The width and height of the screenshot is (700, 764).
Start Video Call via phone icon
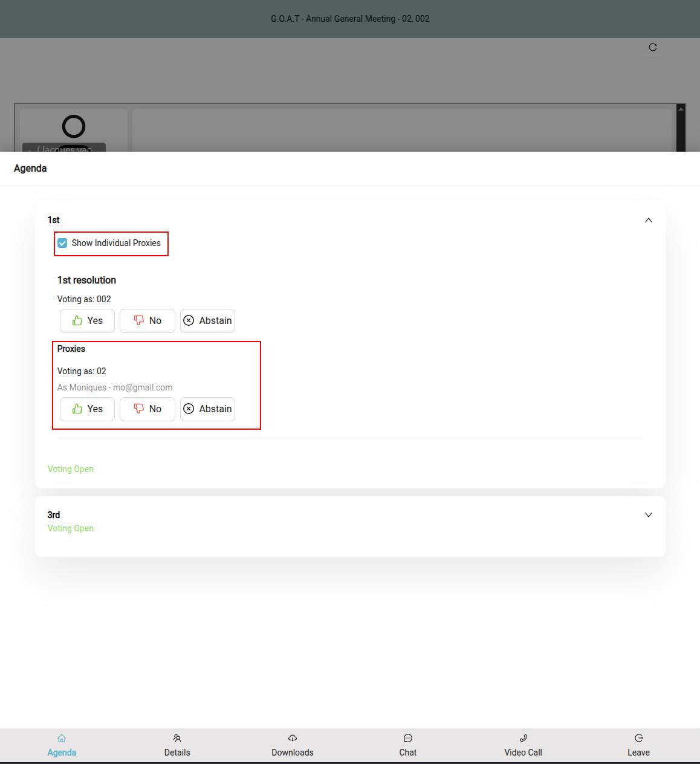[523, 738]
